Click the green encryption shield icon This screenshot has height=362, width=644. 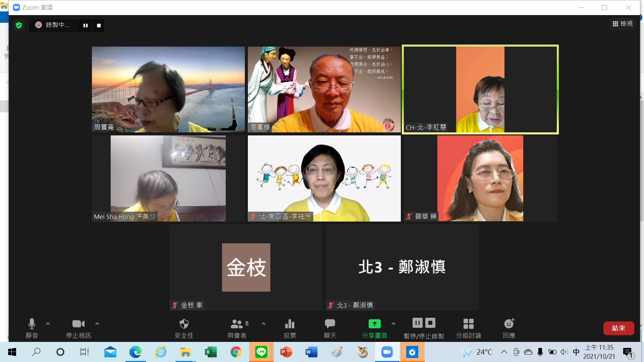pos(19,25)
